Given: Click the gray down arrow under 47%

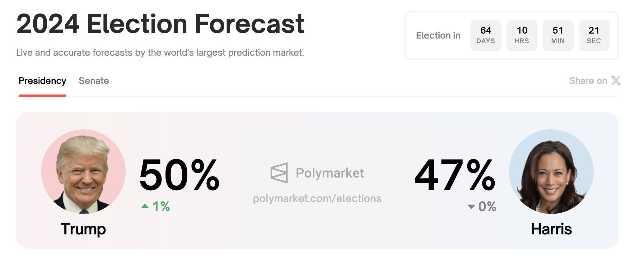Looking at the screenshot, I should coord(471,207).
